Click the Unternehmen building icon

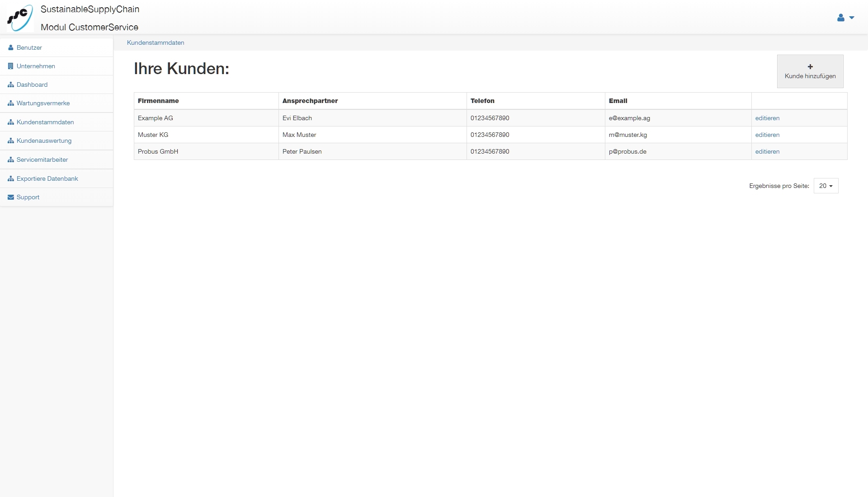pyautogui.click(x=10, y=66)
